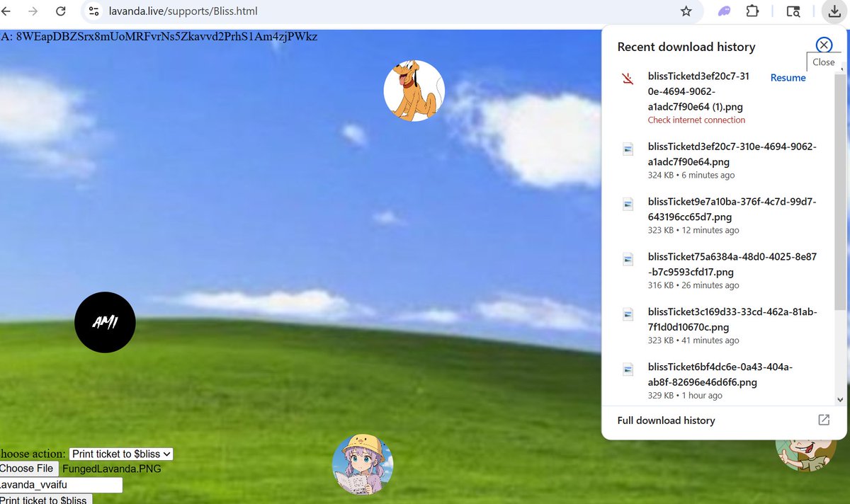Click the anime girl with yellow hat avatar

click(x=363, y=464)
